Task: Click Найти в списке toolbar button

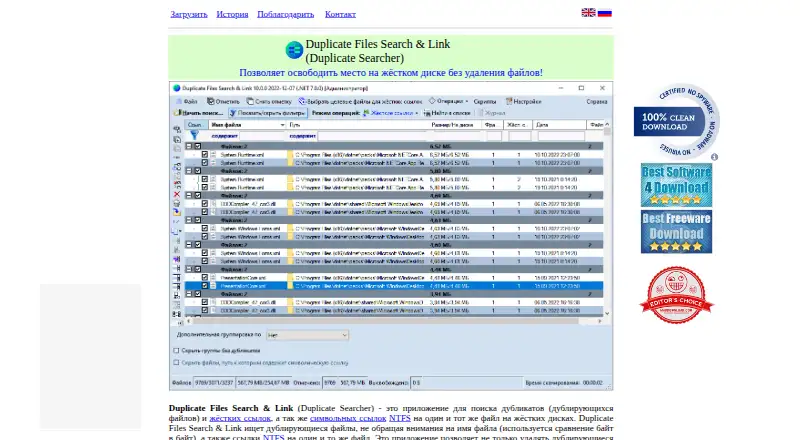Action: 447,113
